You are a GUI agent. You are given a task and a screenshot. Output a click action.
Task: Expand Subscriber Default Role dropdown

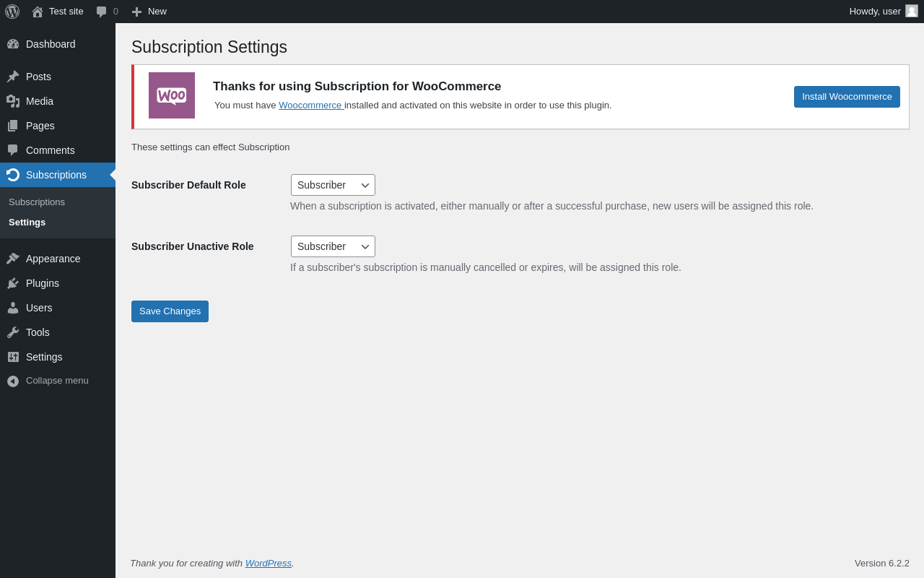click(x=333, y=185)
